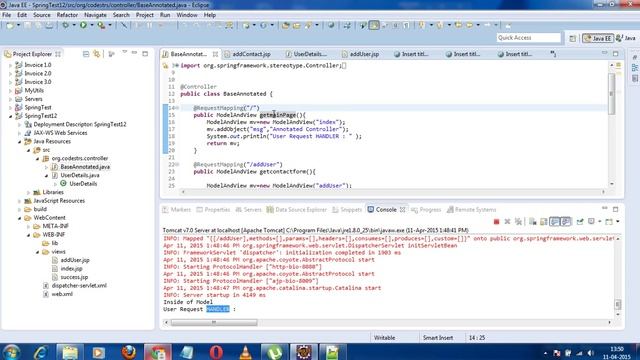640x360 pixels.
Task: Click Collapse All in Project Explorer
Action: [86, 54]
